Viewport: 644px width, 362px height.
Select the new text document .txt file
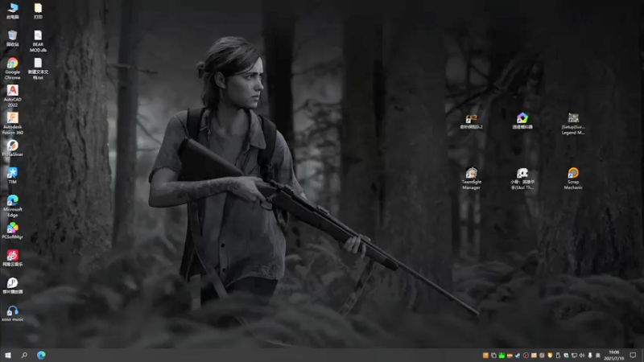coord(38,68)
